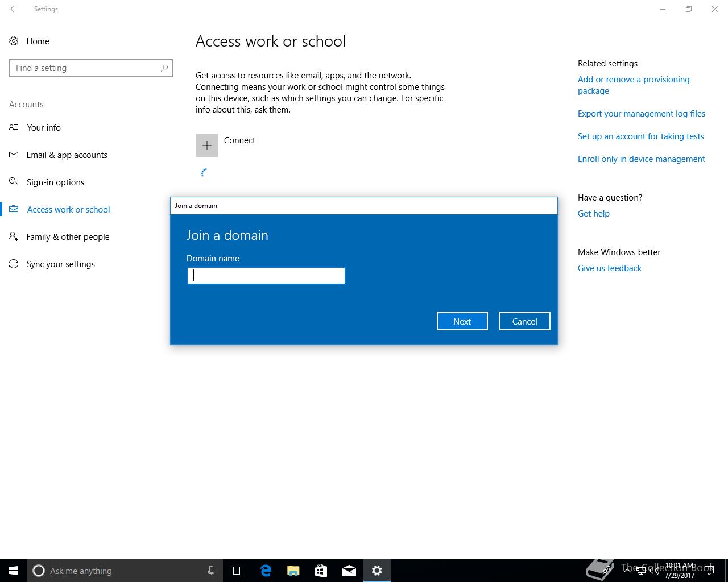Launch the Store app from the taskbar
This screenshot has width=728, height=582.
(321, 571)
